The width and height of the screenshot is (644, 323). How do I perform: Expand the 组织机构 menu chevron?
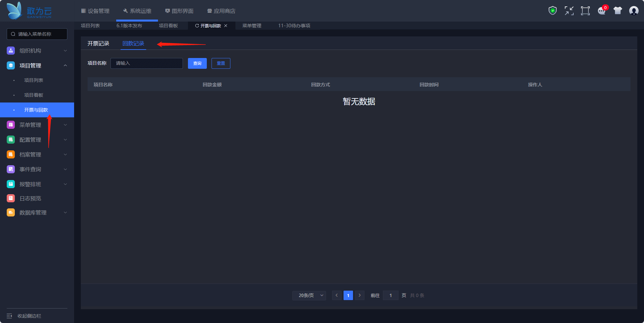point(65,51)
